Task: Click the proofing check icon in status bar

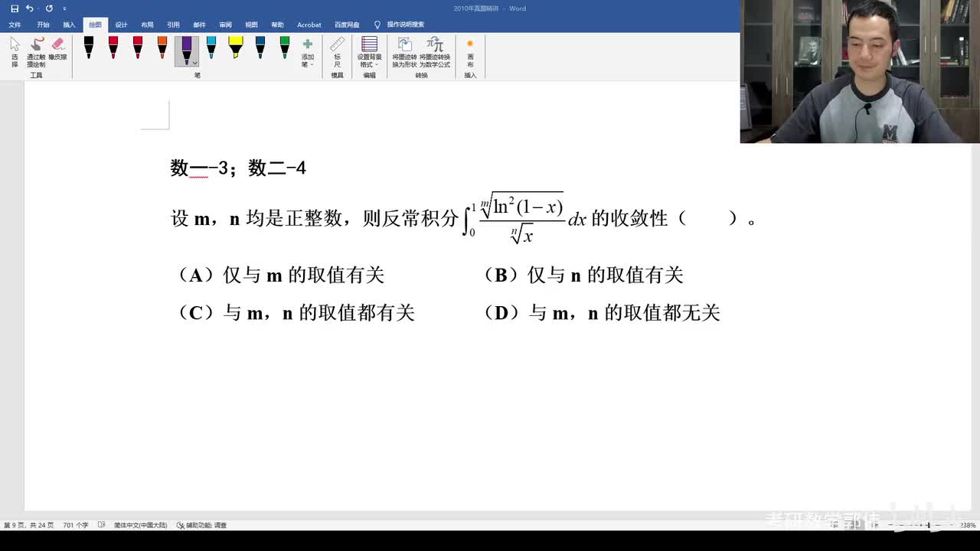Action: (x=102, y=525)
